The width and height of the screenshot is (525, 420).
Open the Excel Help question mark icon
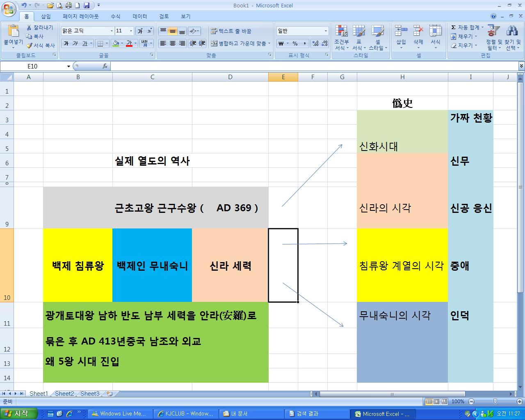tap(493, 16)
